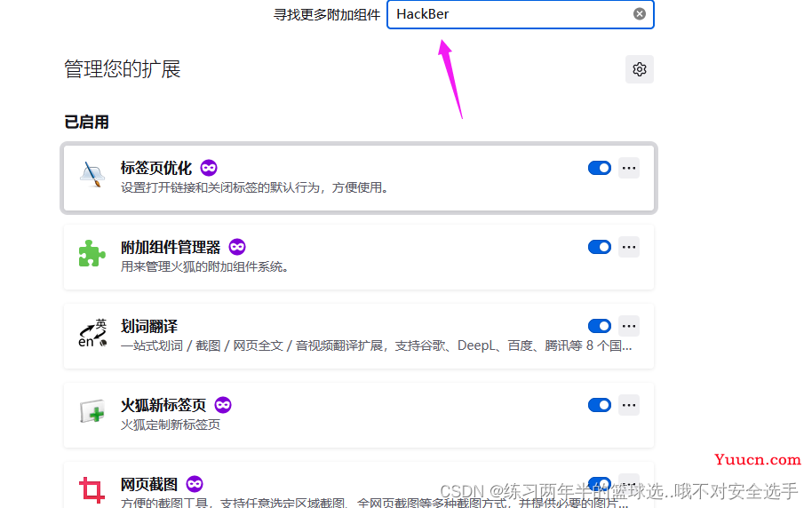This screenshot has height=508, width=812.
Task: Click the 已启用 section heading
Action: coord(86,123)
